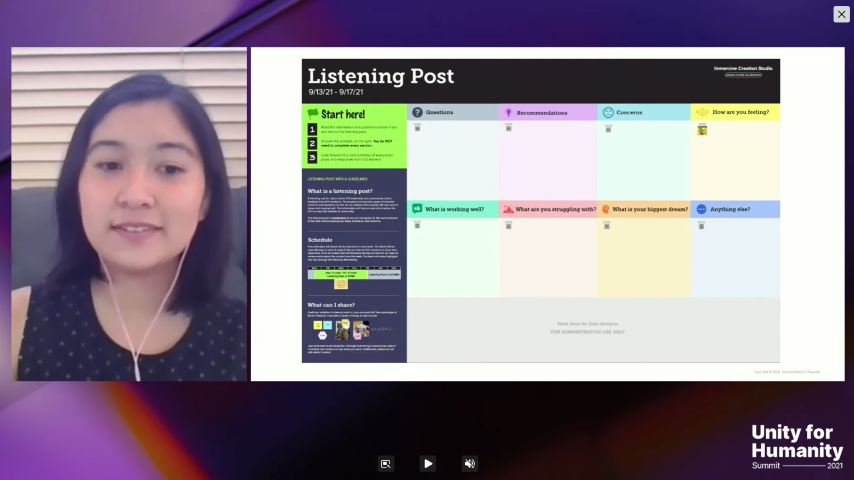Screen dimensions: 854x480
Task: Unmute the video audio
Action: point(470,463)
